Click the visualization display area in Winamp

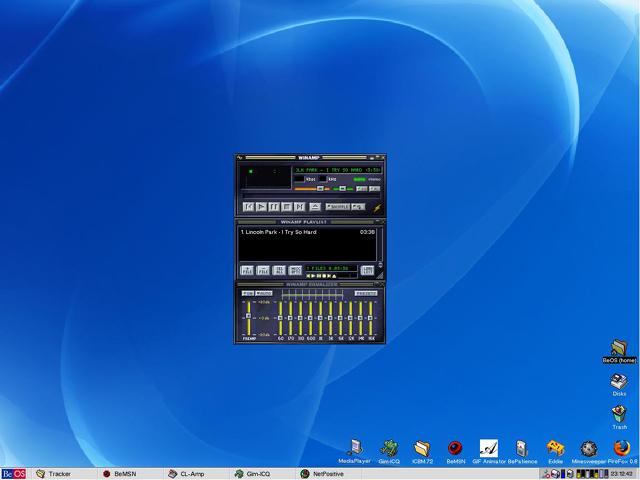(265, 176)
